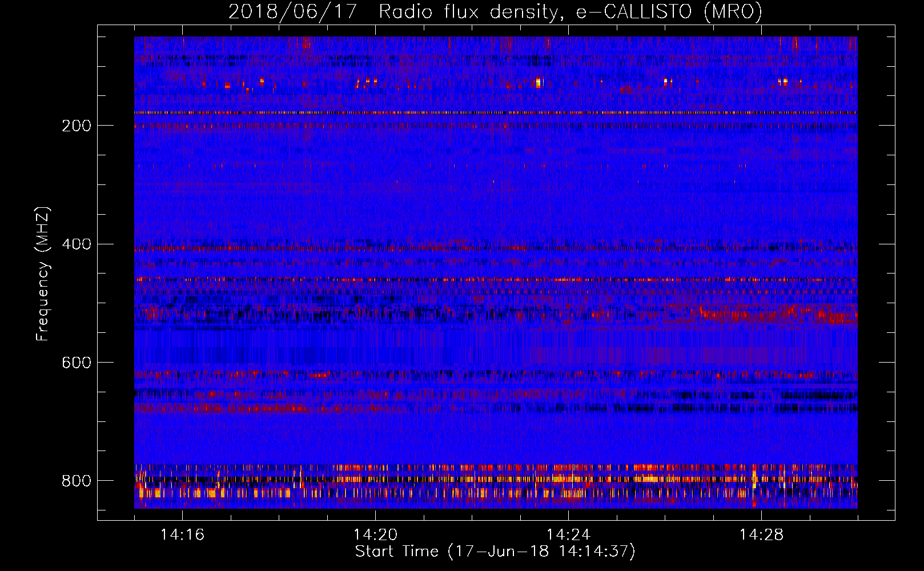Image resolution: width=924 pixels, height=571 pixels.
Task: Click the 14:16 time tick label
Action: pos(182,534)
